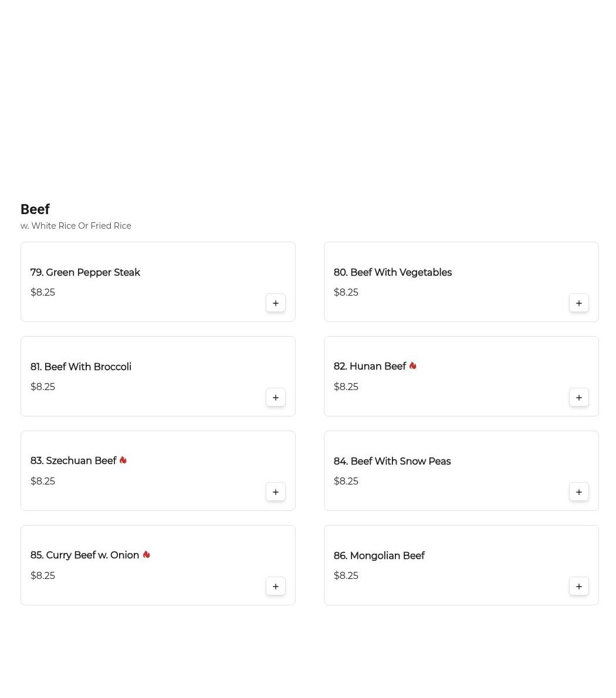
Task: Add 81. Beef With Broccoli via plus icon
Action: point(276,398)
